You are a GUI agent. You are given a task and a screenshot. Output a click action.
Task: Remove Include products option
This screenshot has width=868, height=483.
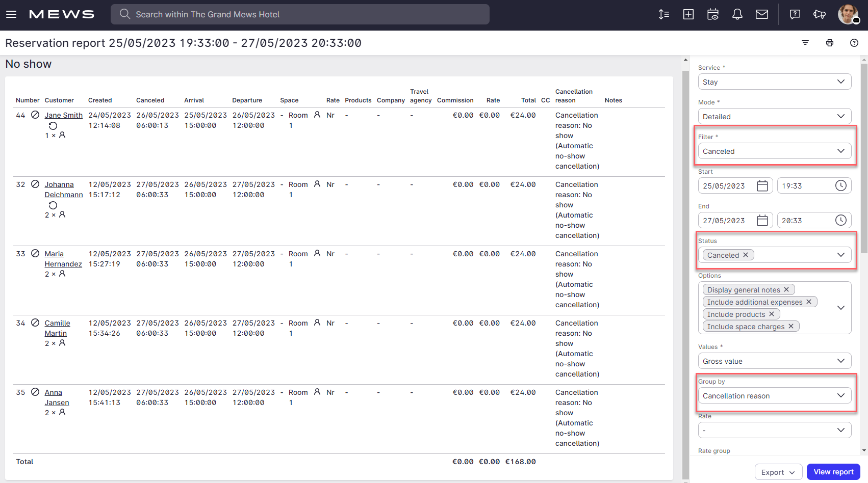tap(772, 314)
